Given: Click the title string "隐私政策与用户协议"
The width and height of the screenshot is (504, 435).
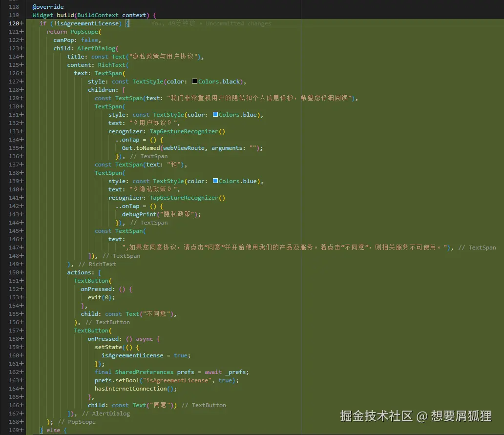Looking at the screenshot, I should pos(163,57).
